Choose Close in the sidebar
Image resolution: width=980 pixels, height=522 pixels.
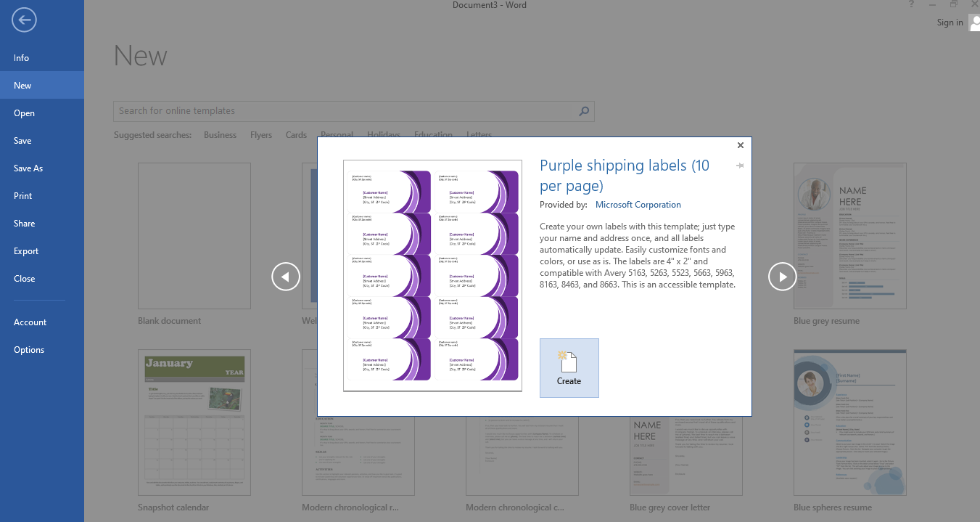pyautogui.click(x=42, y=279)
